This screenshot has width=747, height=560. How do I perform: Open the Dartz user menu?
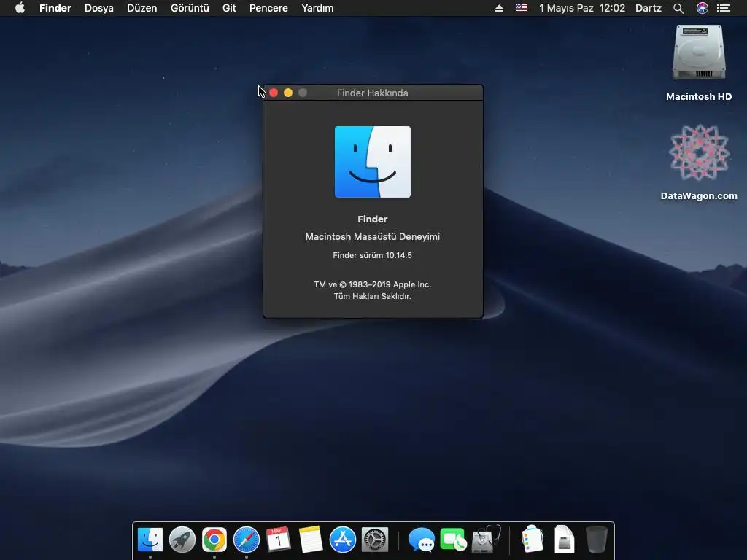pyautogui.click(x=649, y=8)
